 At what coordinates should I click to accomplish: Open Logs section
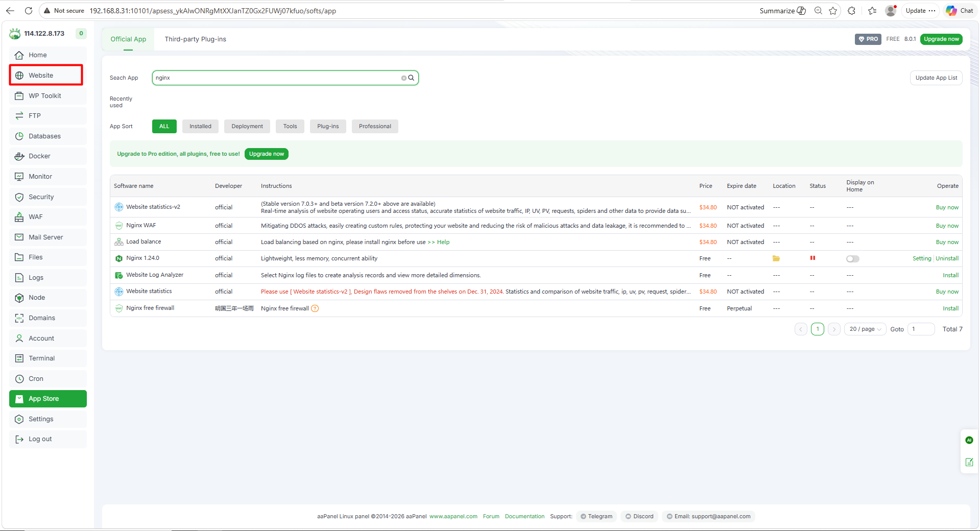[47, 278]
